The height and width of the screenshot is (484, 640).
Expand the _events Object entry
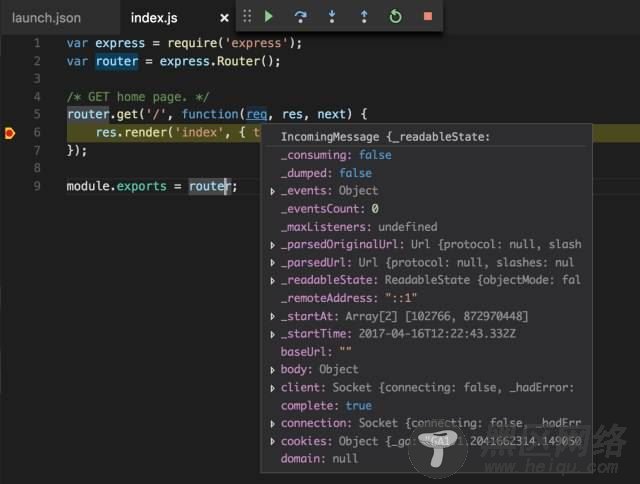tap(272, 191)
